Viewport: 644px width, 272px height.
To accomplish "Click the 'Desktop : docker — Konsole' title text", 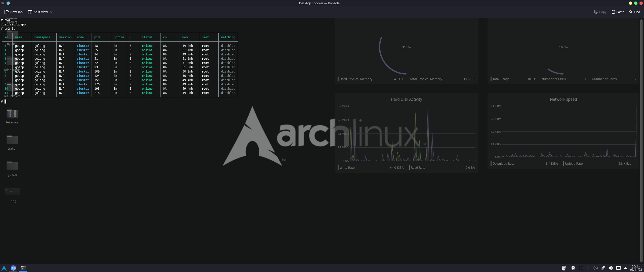I will (x=319, y=3).
